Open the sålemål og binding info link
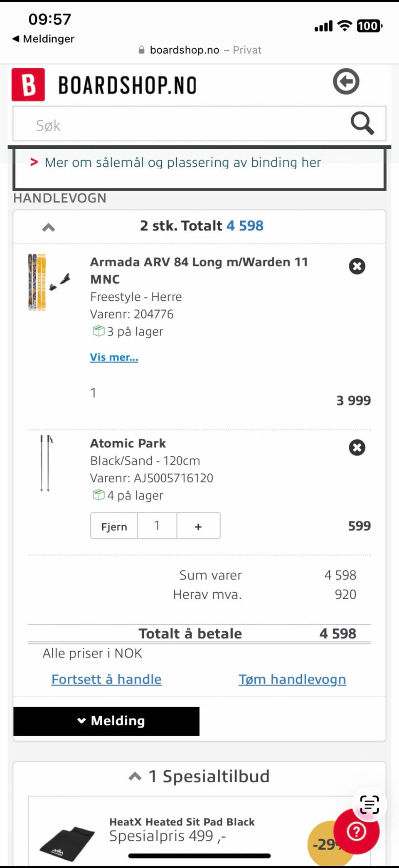Viewport: 399px width, 868px height. pos(182,162)
